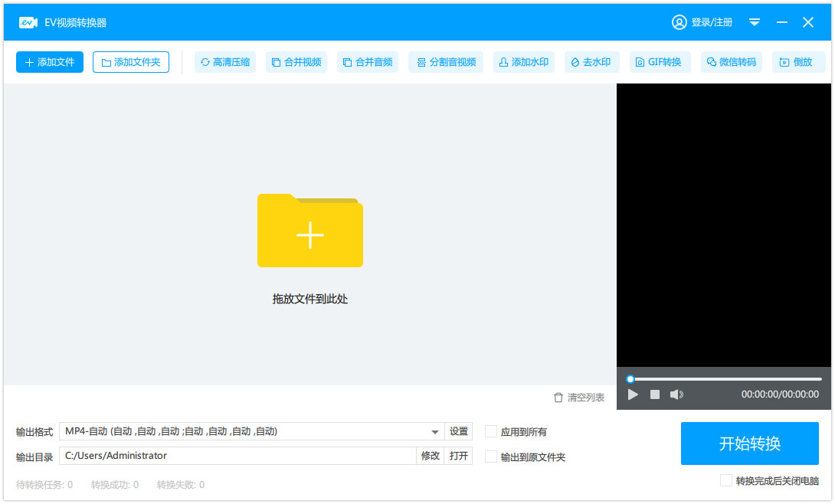Open the 微信转码 WeChat transcode tool
The height and width of the screenshot is (504, 835).
pyautogui.click(x=731, y=62)
